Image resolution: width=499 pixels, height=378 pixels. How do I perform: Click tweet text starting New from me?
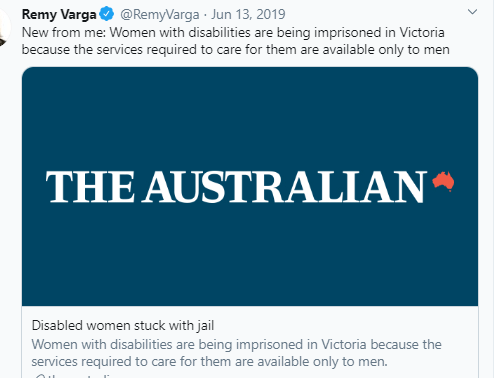(233, 32)
